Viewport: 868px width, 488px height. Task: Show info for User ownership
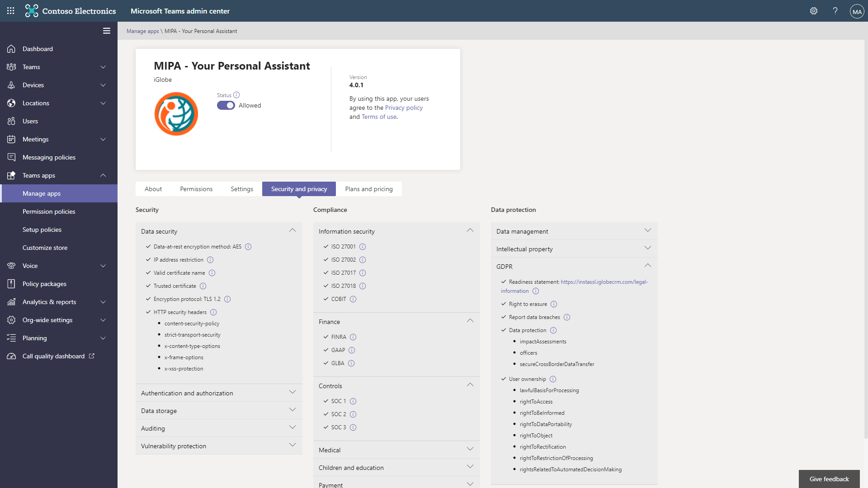tap(553, 379)
